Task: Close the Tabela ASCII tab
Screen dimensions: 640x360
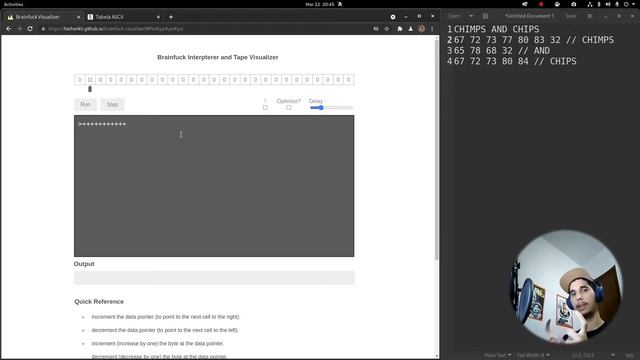Action: point(158,17)
